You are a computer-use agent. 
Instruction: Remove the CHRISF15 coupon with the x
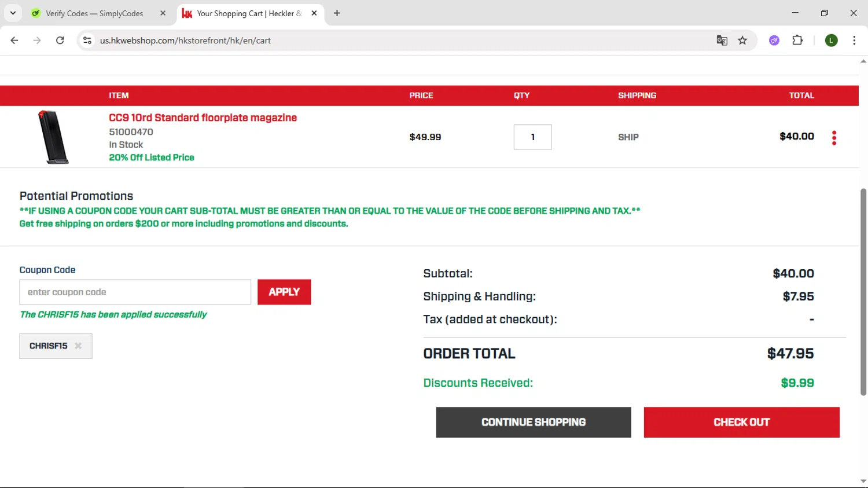(x=78, y=346)
